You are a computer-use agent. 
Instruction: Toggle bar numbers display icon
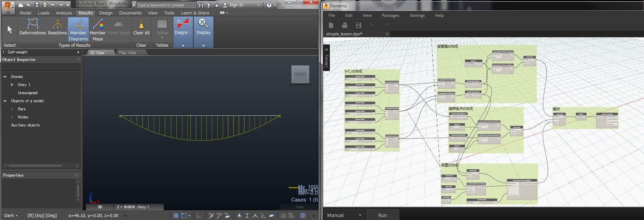pyautogui.click(x=219, y=216)
